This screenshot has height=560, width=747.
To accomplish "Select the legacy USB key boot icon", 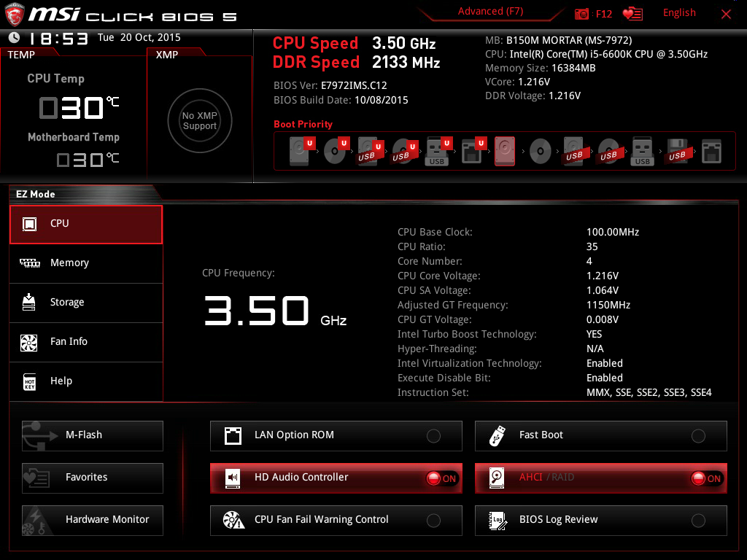I will (642, 152).
